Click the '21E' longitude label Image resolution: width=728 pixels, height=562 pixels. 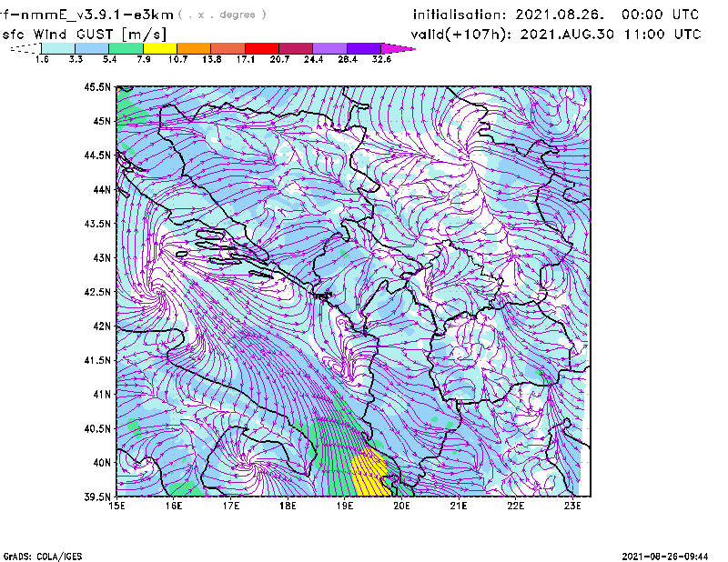[459, 506]
